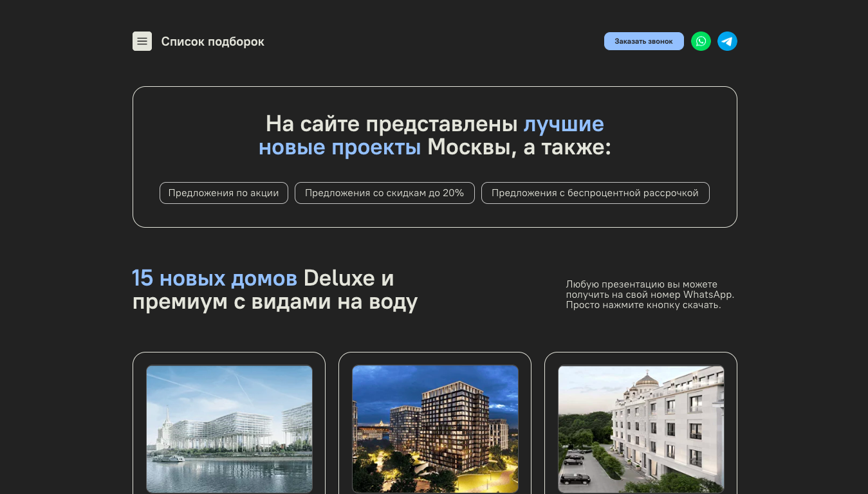
Task: Open Telegram chat via blue icon
Action: (x=727, y=41)
